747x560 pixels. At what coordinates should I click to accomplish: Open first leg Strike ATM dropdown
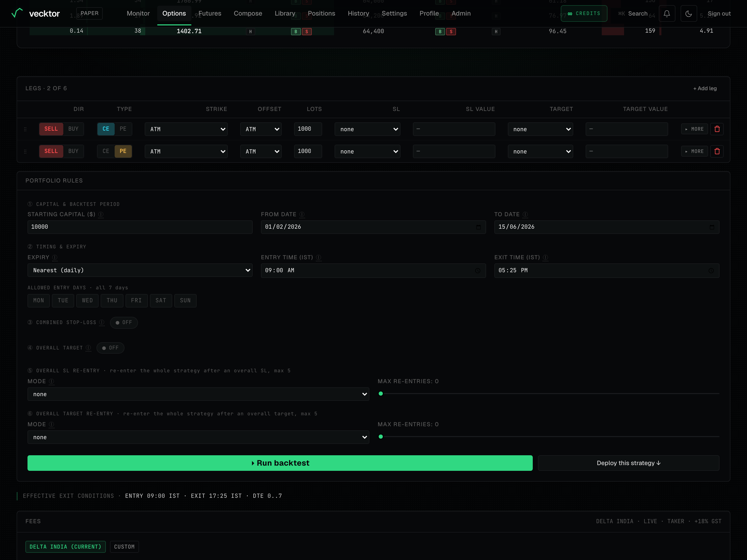pos(186,129)
